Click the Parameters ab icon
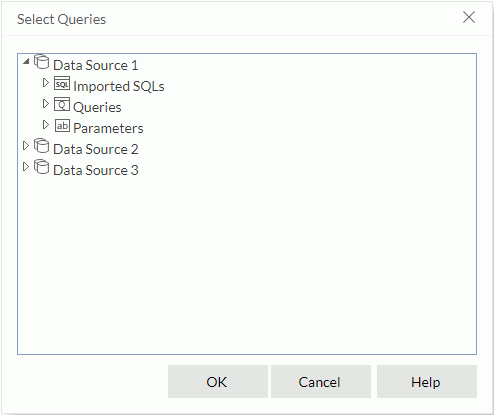Image resolution: width=494 pixels, height=415 pixels. (62, 126)
